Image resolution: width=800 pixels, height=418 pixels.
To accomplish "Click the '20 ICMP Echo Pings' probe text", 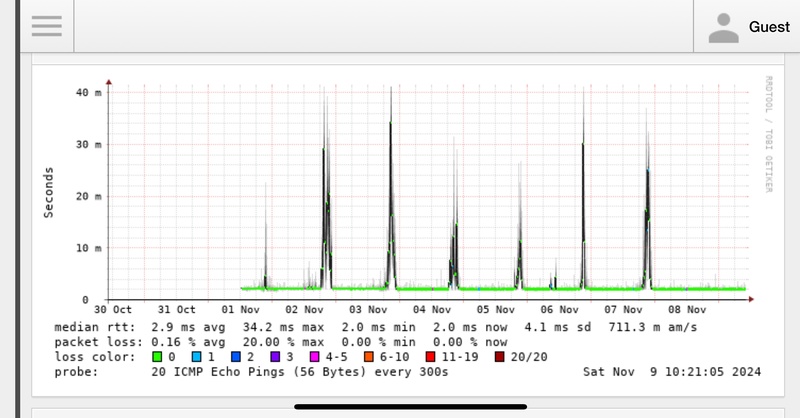I will coord(218,372).
